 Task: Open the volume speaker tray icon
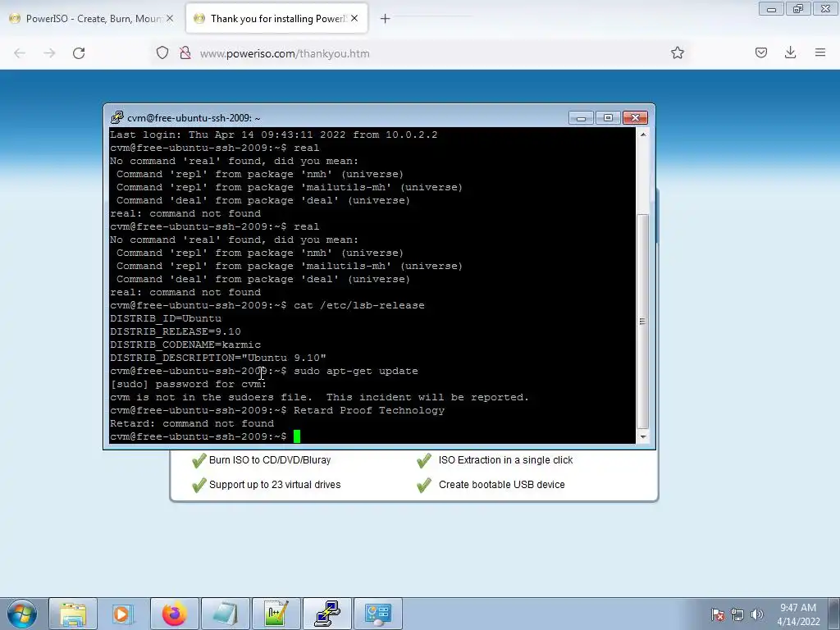757,614
